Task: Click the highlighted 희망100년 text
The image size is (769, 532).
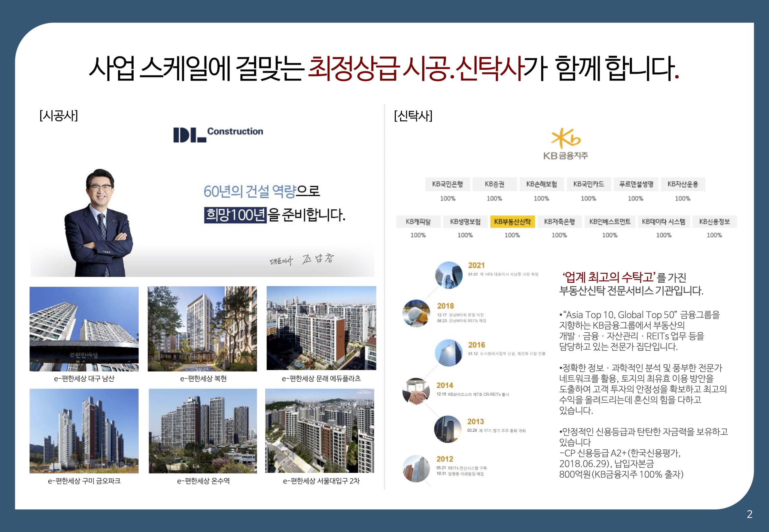Action: [236, 215]
